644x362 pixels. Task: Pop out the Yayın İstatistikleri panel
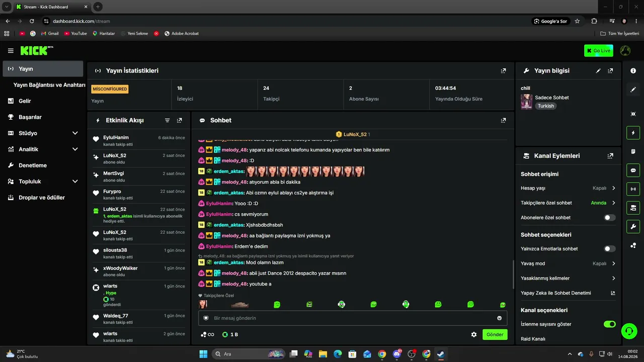pos(503,71)
